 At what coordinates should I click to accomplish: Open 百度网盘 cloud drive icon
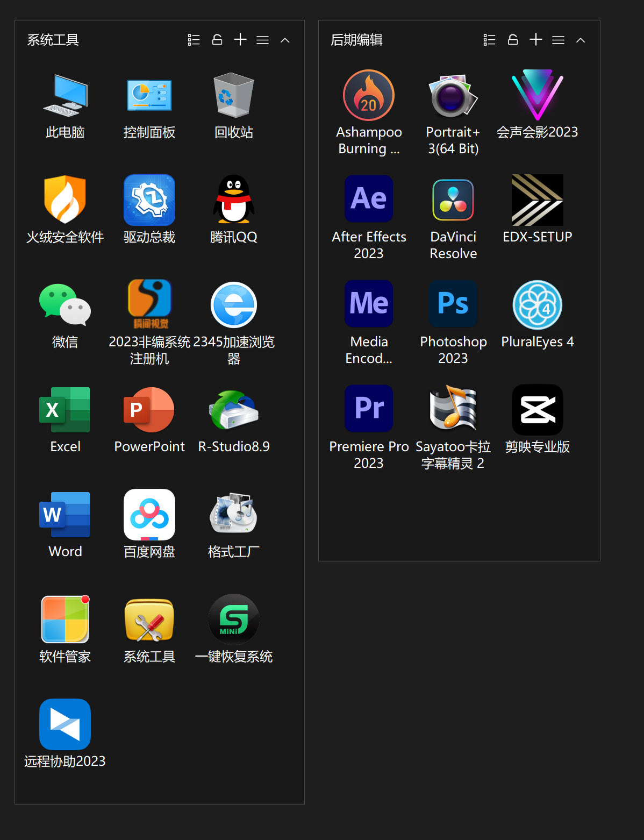click(x=149, y=515)
